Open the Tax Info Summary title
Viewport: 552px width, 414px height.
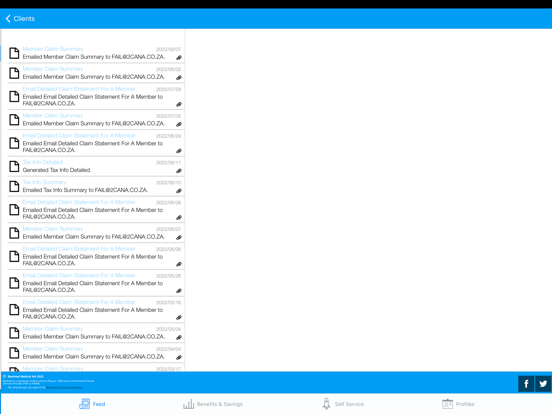(44, 182)
